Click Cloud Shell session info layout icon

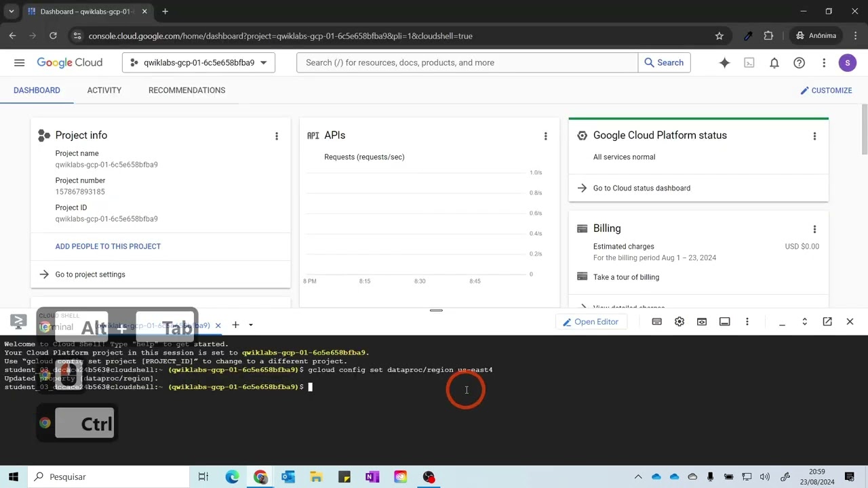[724, 321]
